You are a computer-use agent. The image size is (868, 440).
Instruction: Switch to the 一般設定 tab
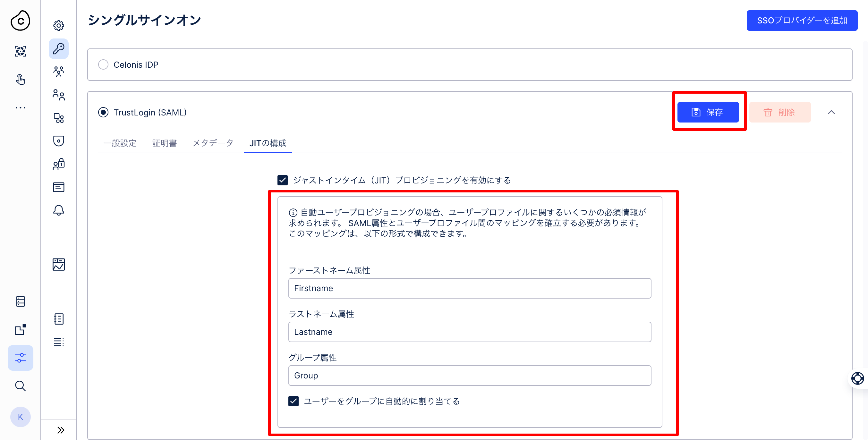[120, 143]
